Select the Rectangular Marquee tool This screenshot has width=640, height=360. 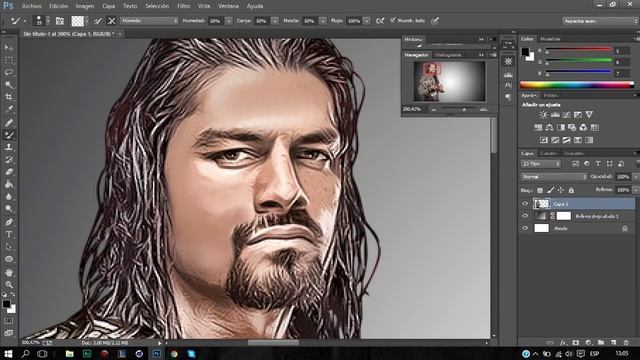[9, 60]
